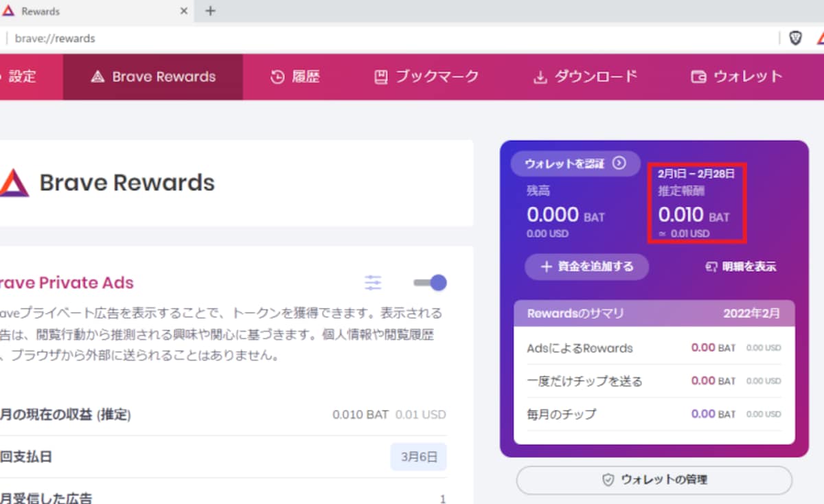Click the ウォレットを認証 verify wallet button
The width and height of the screenshot is (824, 504).
575,163
